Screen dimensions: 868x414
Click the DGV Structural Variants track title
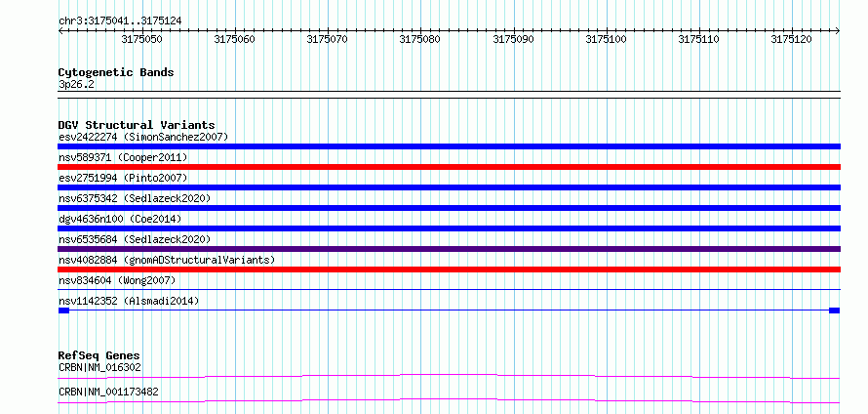point(137,125)
